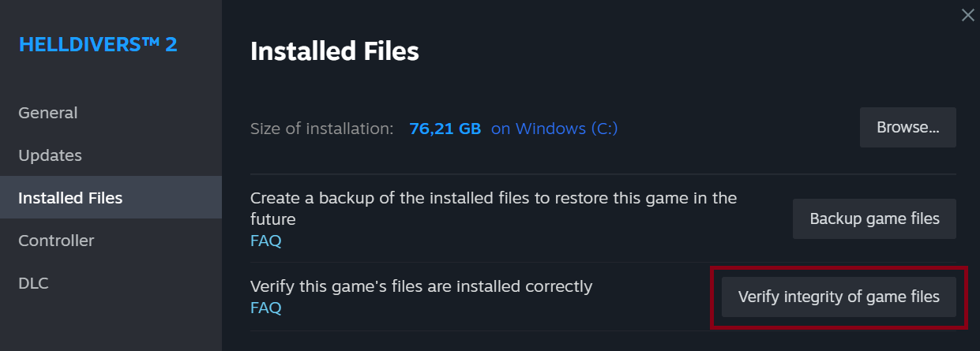Viewport: 980px width, 351px height.
Task: Click the Browse... button
Action: (907, 128)
